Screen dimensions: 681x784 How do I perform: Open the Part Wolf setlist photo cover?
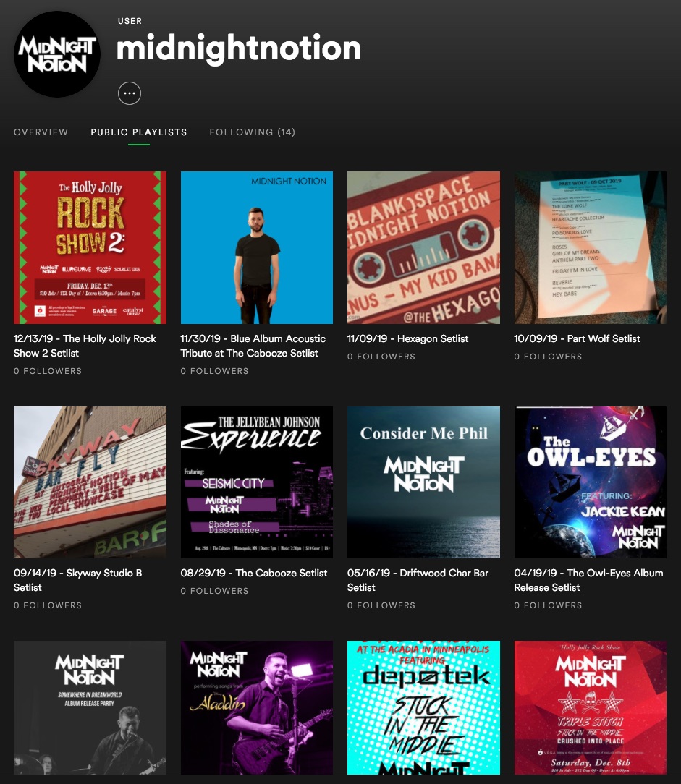591,247
